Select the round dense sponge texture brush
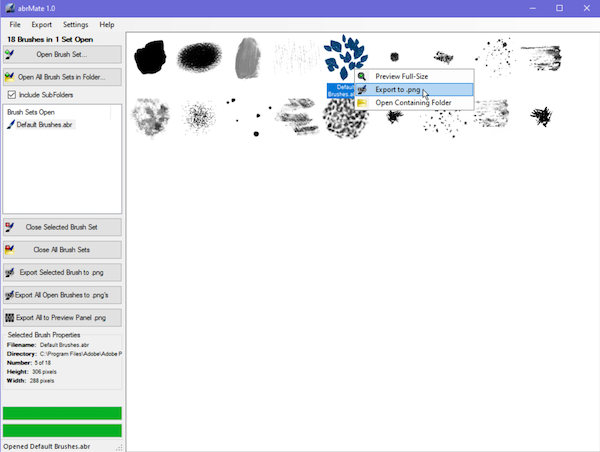The width and height of the screenshot is (600, 452). (346, 118)
